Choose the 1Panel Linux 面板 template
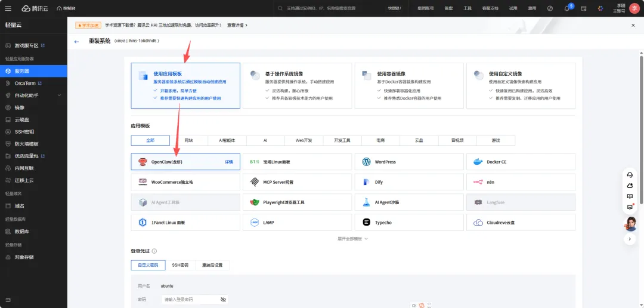The image size is (644, 308). 185,223
